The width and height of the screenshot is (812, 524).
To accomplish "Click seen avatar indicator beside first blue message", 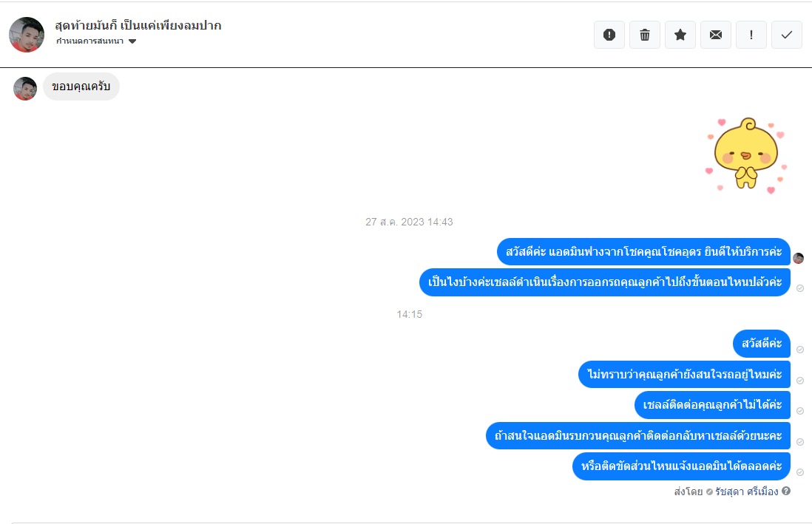I will (x=799, y=258).
